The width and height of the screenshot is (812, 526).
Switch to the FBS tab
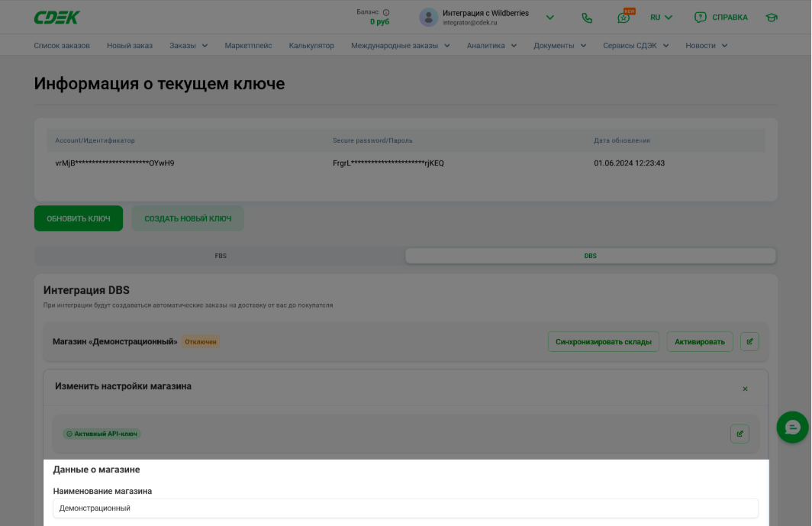[221, 256]
